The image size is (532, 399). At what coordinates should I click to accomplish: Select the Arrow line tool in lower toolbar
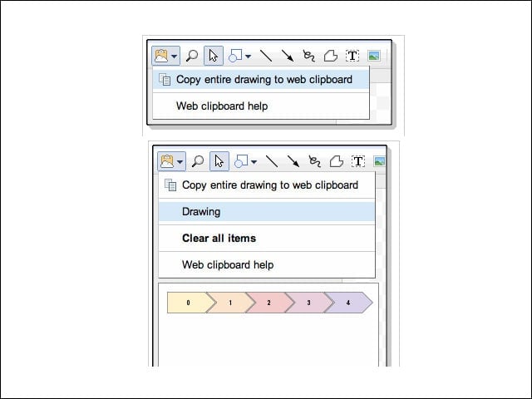pyautogui.click(x=293, y=161)
